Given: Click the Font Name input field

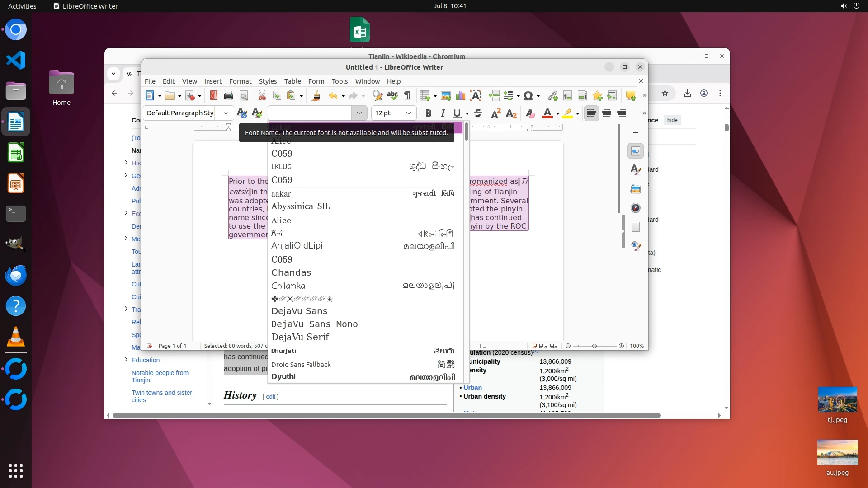Looking at the screenshot, I should [x=310, y=113].
